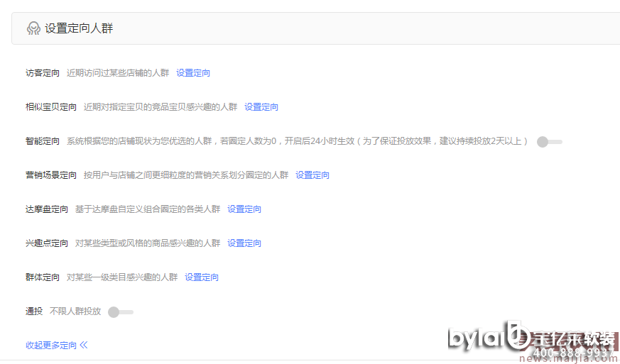Click the 设置定向人群 header title
This screenshot has width=620, height=364.
pyautogui.click(x=79, y=28)
